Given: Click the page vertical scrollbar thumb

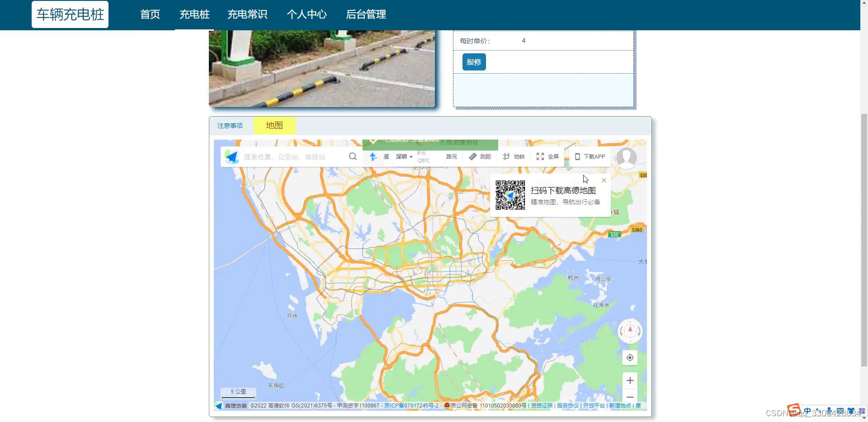Looking at the screenshot, I should click(864, 239).
